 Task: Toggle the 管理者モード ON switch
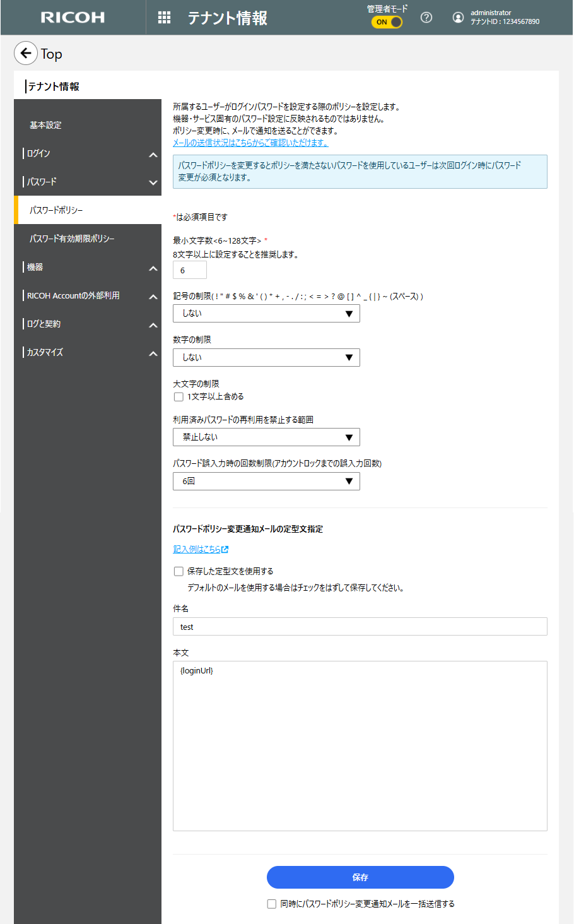pos(387,22)
